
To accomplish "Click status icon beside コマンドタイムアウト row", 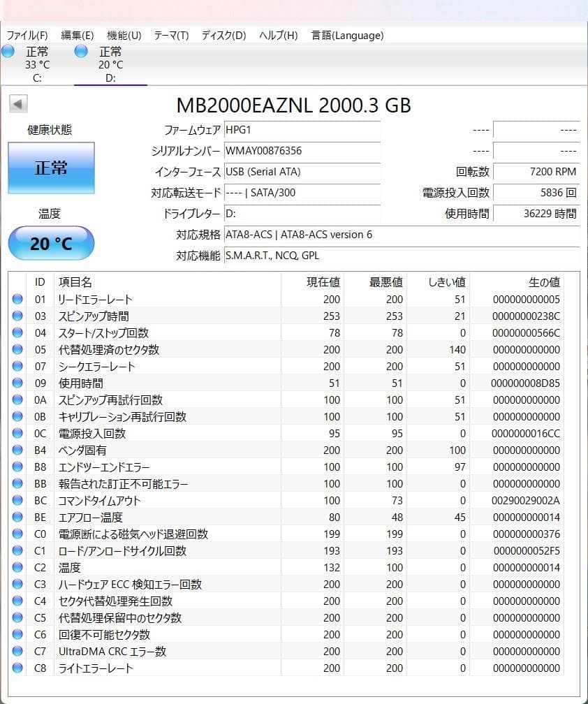I will pos(17,501).
